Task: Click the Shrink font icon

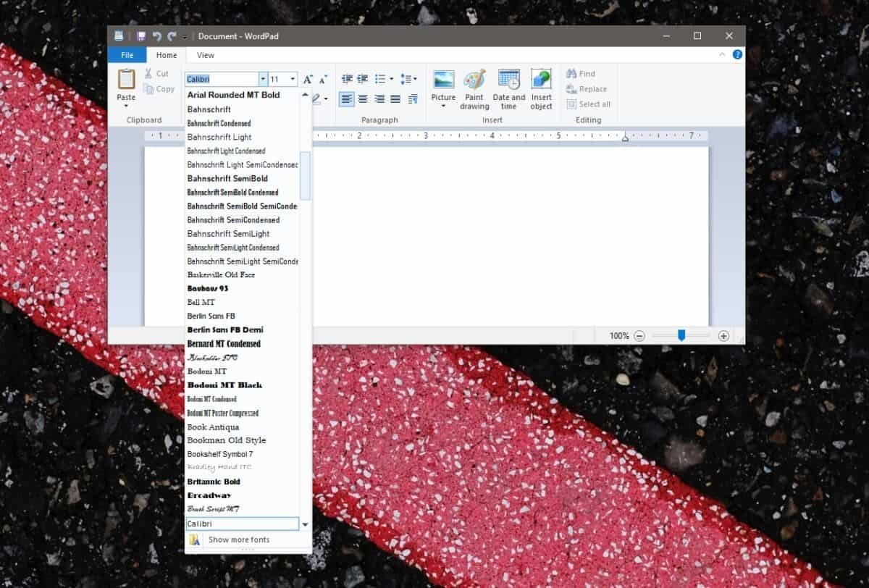Action: point(322,78)
